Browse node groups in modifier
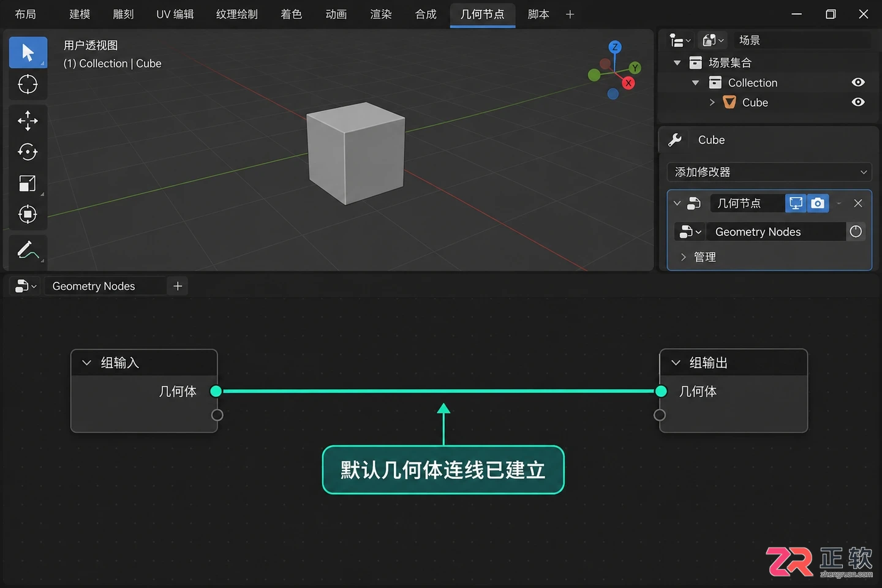The height and width of the screenshot is (588, 882). [x=690, y=232]
